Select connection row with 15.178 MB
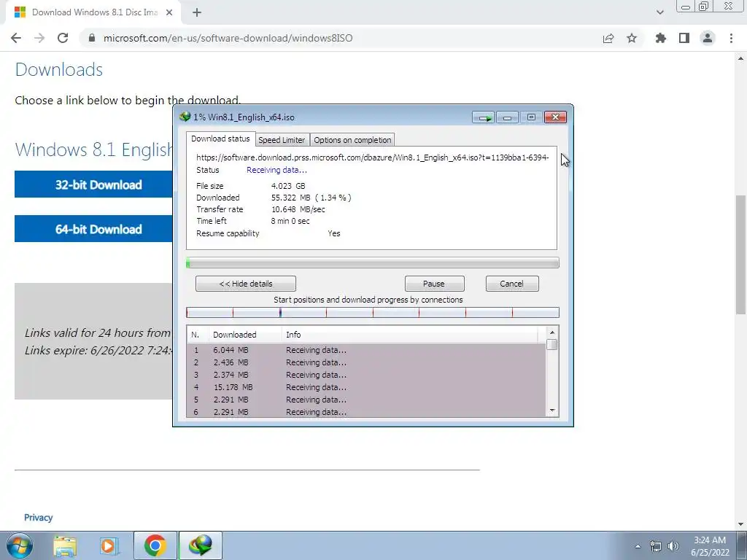 click(366, 387)
